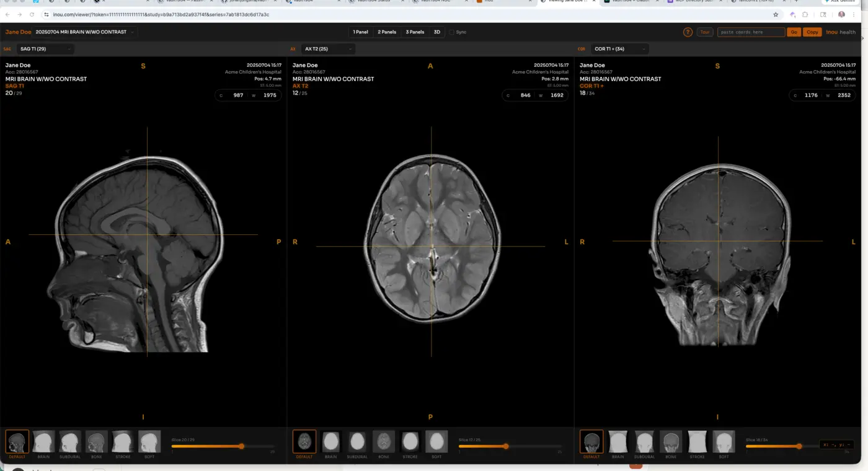868x471 pixels.
Task: Select Bone preset in sagittal panel
Action: click(96, 442)
